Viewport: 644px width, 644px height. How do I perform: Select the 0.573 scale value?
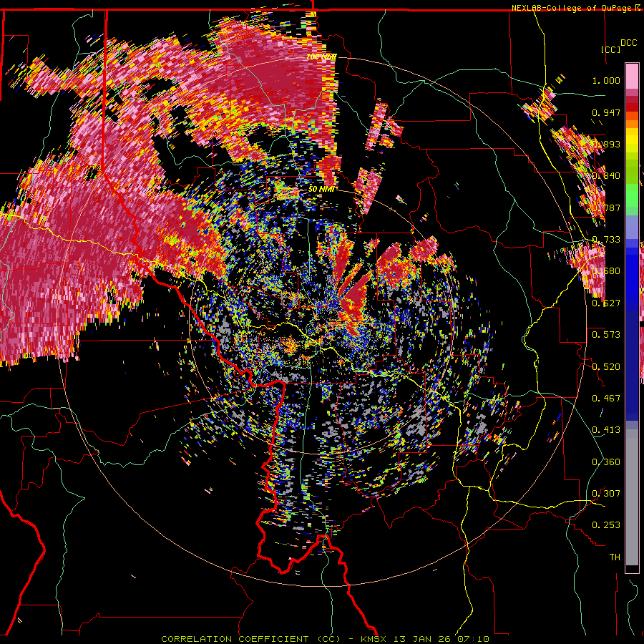click(x=606, y=335)
